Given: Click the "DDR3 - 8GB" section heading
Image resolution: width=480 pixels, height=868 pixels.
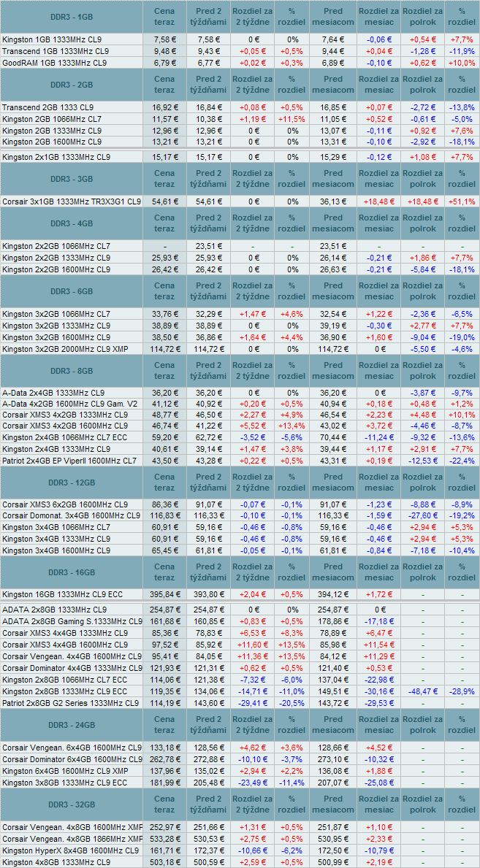Looking at the screenshot, I should (x=72, y=371).
